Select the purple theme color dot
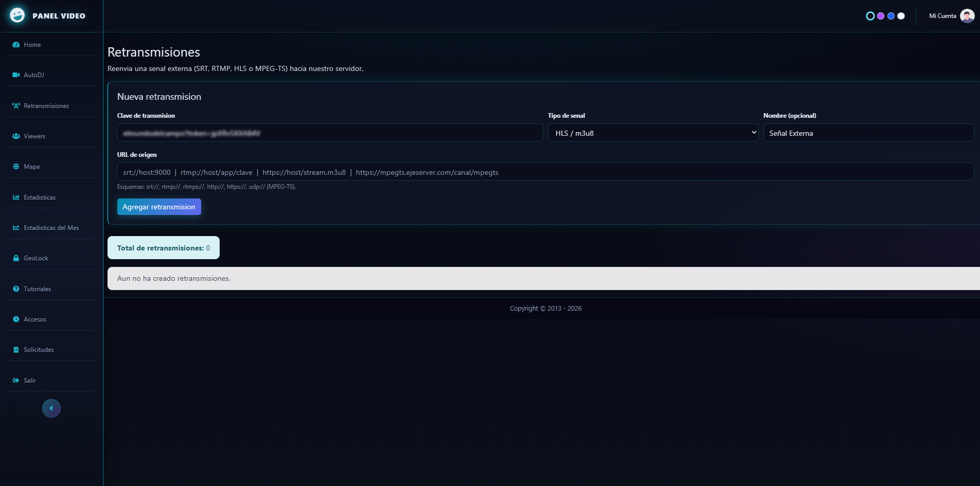The image size is (980, 486). pos(881,16)
